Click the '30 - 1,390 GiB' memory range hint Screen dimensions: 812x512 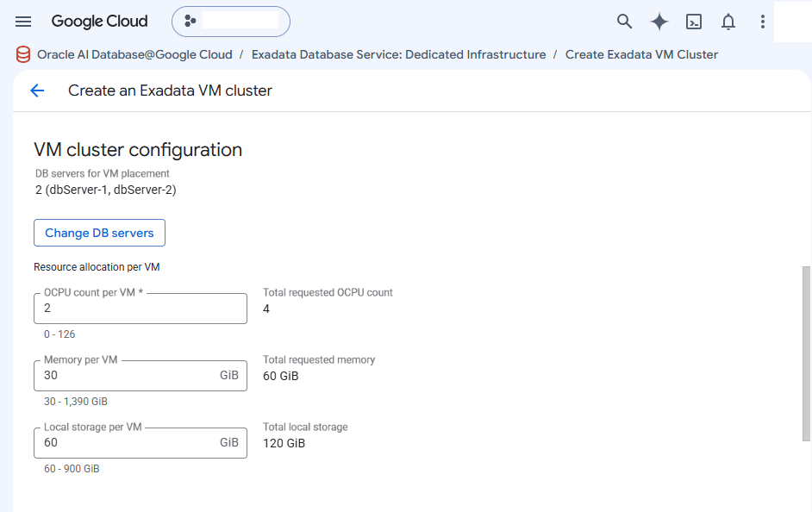pos(76,402)
